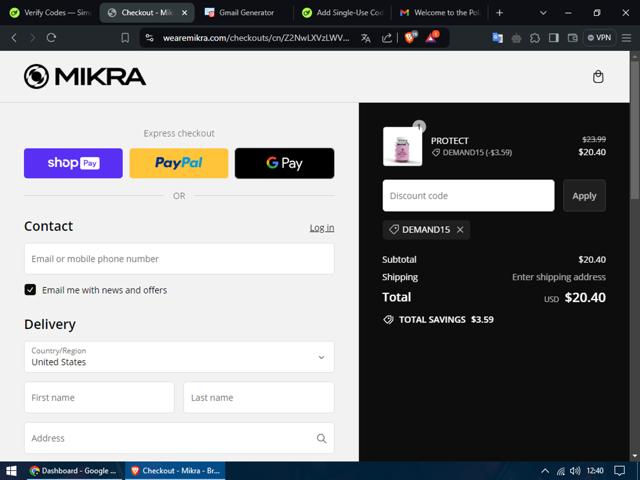The image size is (640, 480).
Task: Open site settings icon in address bar
Action: [x=150, y=38]
